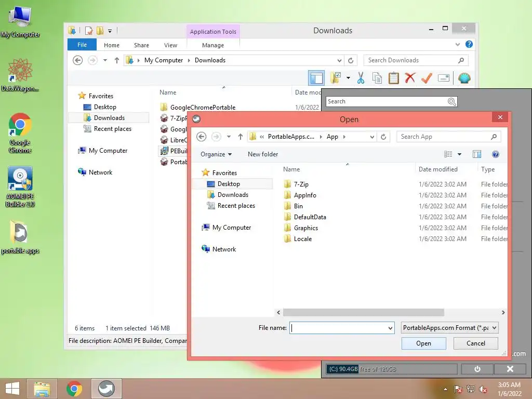Screen dimensions: 532x399
Task: Open recent locations dropdown in Open dialog
Action: 229,137
